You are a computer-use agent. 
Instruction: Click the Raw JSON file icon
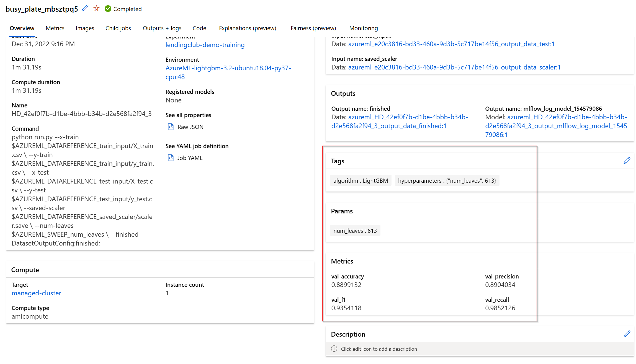pos(171,127)
